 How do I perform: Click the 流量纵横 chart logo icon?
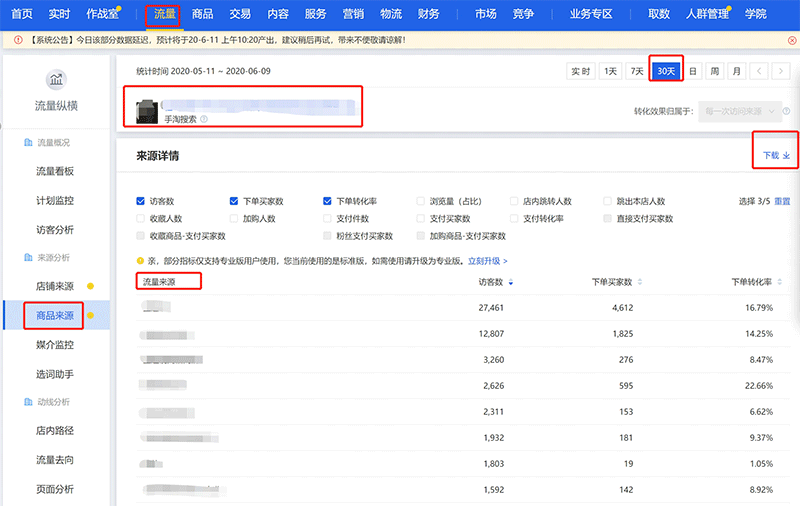[x=56, y=81]
